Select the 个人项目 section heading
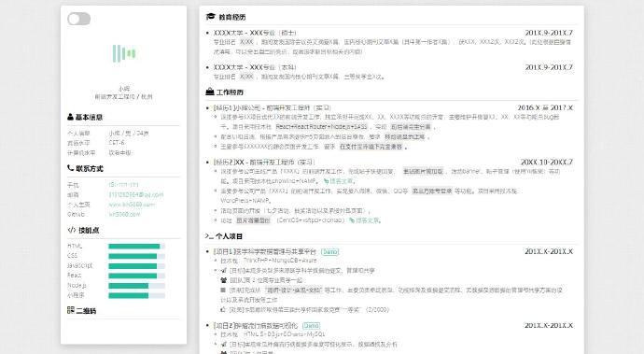 pyautogui.click(x=230, y=236)
